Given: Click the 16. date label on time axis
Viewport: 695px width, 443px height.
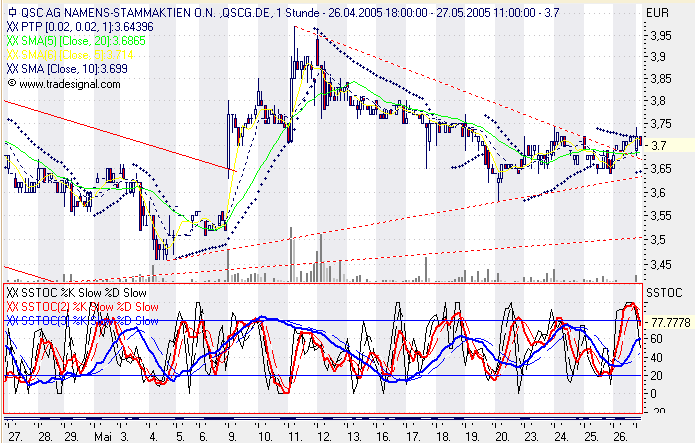Looking at the screenshot, I should click(383, 437).
